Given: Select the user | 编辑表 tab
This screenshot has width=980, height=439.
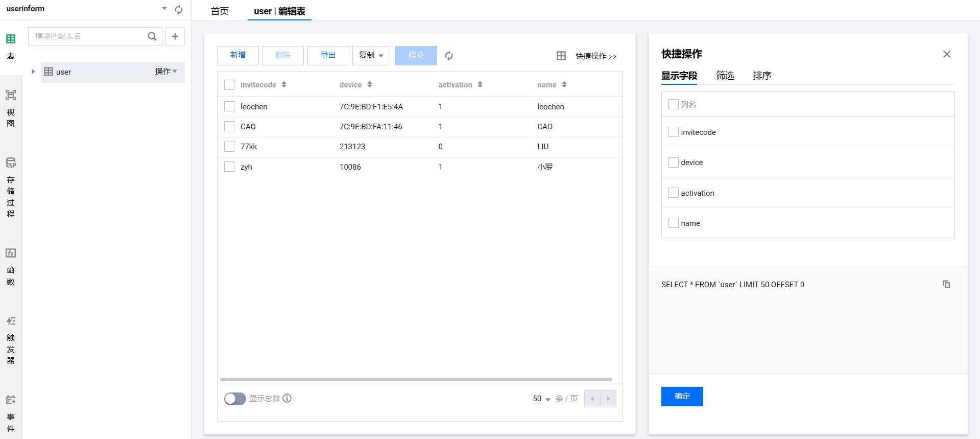Looking at the screenshot, I should 279,11.
